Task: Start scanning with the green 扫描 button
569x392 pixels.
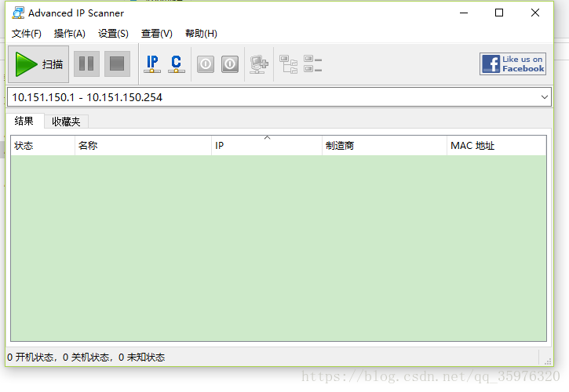Action: pyautogui.click(x=38, y=64)
